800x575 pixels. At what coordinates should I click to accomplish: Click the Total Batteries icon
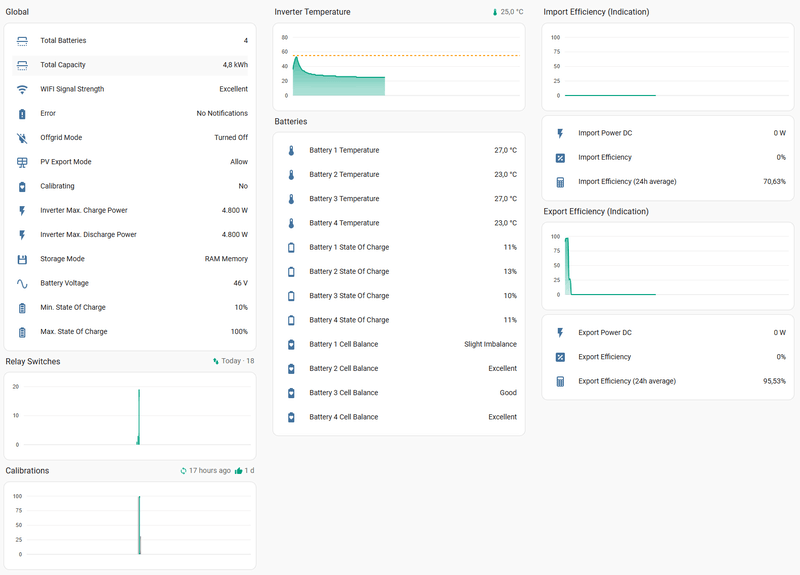click(x=22, y=41)
